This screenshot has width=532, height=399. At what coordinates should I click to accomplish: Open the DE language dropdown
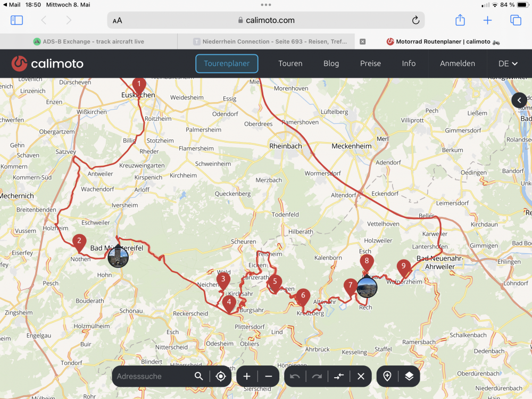[x=508, y=63]
